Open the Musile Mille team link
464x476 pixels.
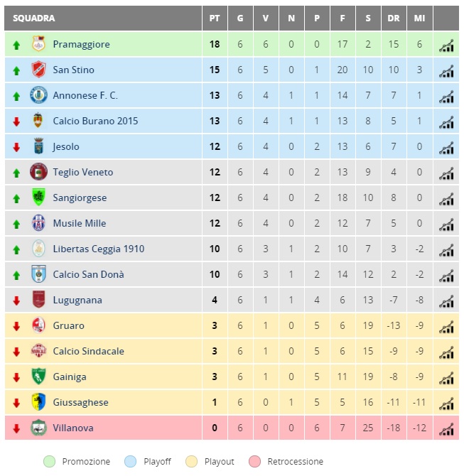click(x=80, y=223)
